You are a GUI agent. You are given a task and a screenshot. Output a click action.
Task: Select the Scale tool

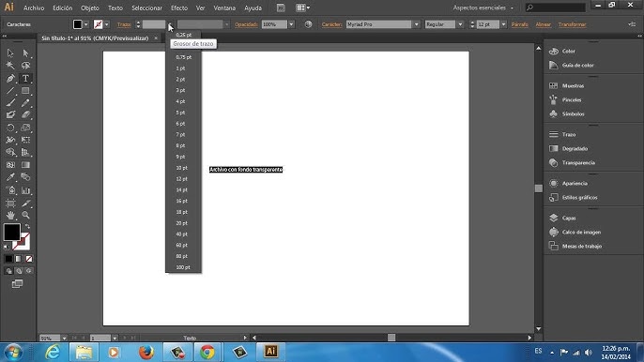point(25,128)
